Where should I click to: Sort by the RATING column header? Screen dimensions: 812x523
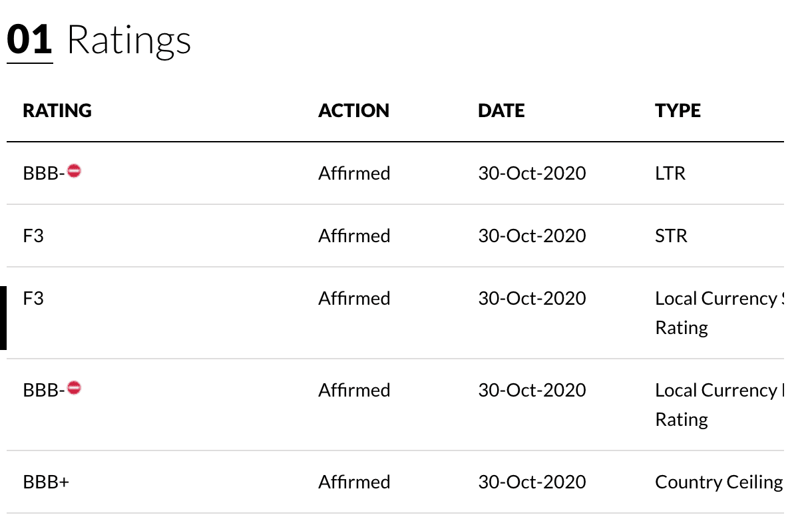(57, 110)
